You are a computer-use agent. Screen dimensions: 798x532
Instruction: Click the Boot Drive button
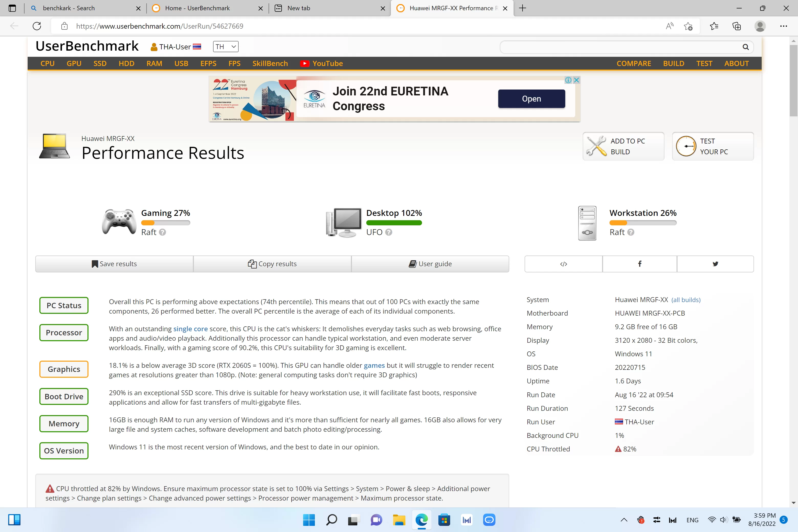(64, 396)
